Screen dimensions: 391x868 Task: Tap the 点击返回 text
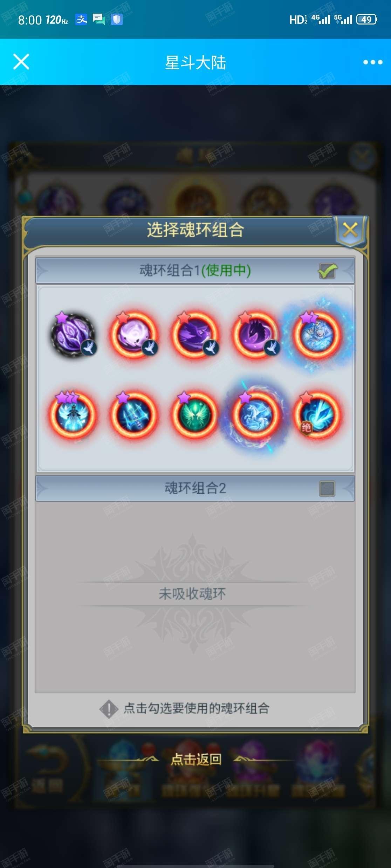coord(196,759)
